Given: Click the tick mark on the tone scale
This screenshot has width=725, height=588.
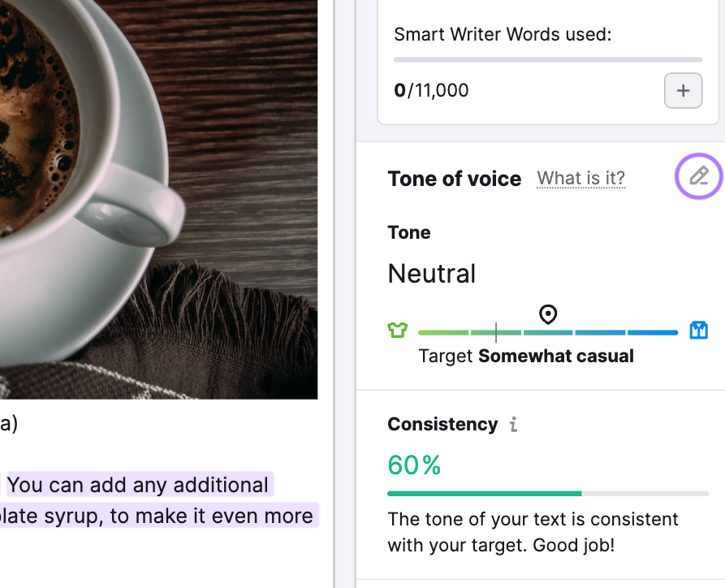Looking at the screenshot, I should [495, 331].
